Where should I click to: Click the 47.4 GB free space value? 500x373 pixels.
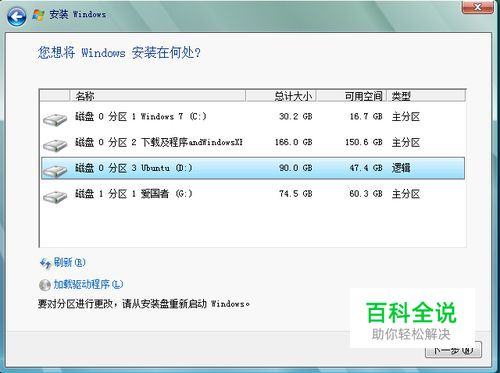pyautogui.click(x=366, y=168)
